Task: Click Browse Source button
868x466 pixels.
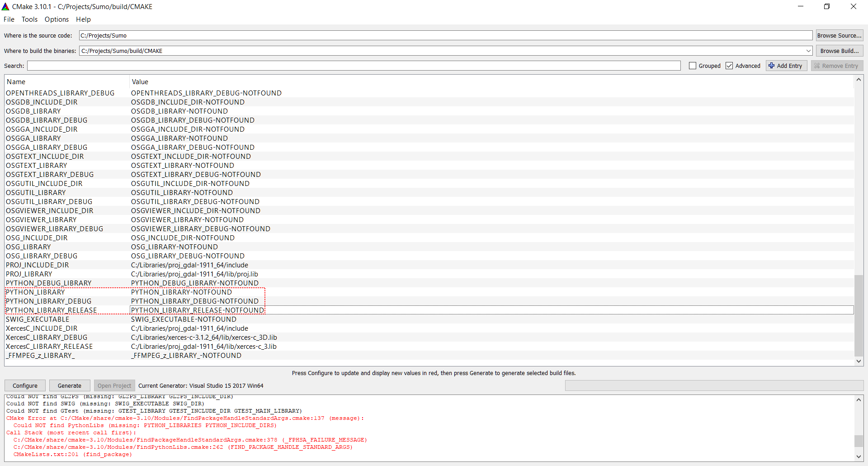Action: pyautogui.click(x=839, y=35)
